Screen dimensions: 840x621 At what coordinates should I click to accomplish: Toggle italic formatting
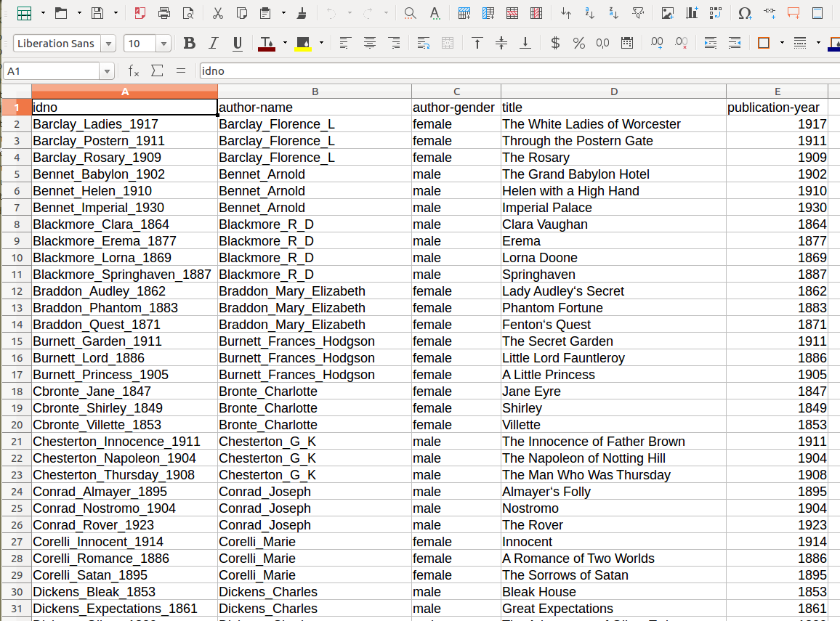pos(214,44)
